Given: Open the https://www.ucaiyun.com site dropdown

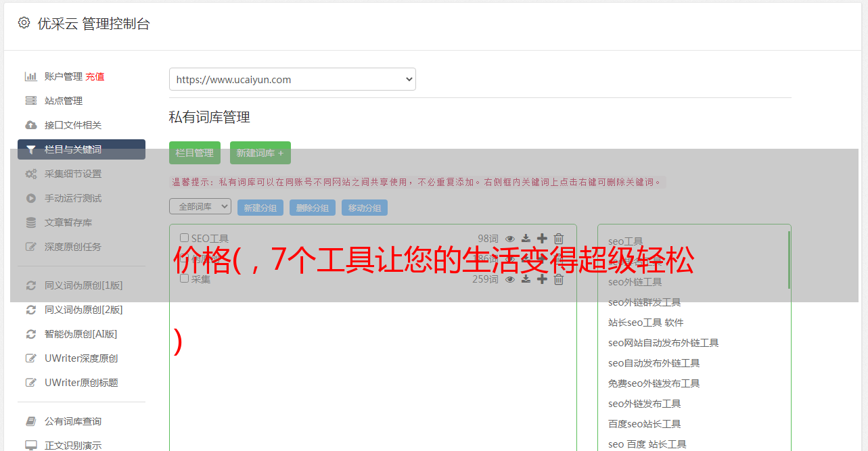Looking at the screenshot, I should click(x=292, y=79).
